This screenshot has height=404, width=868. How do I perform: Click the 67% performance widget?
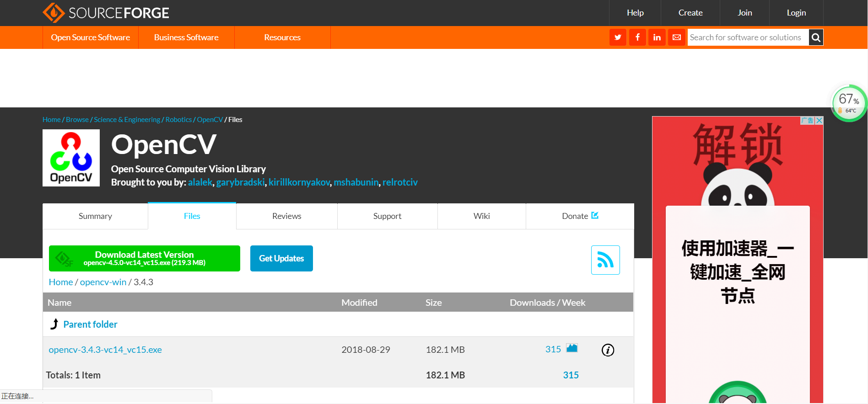click(x=849, y=103)
